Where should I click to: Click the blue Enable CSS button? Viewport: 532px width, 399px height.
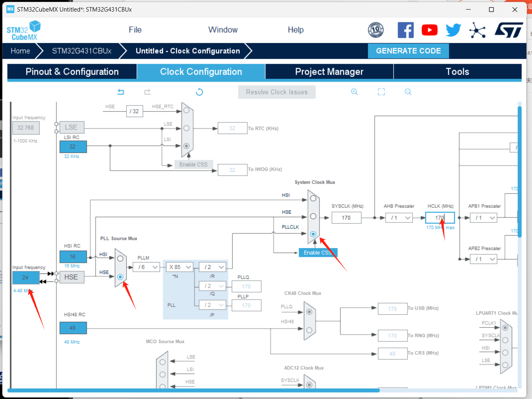[x=318, y=252]
